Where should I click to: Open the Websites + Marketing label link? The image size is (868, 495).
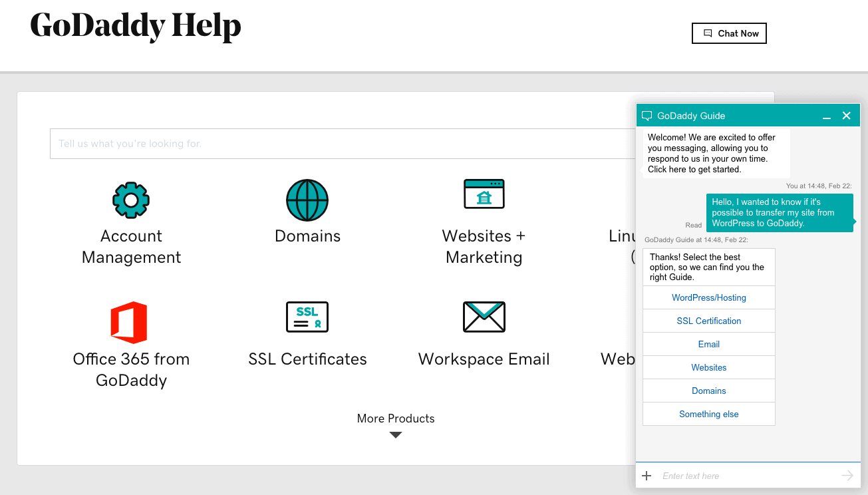tap(484, 247)
